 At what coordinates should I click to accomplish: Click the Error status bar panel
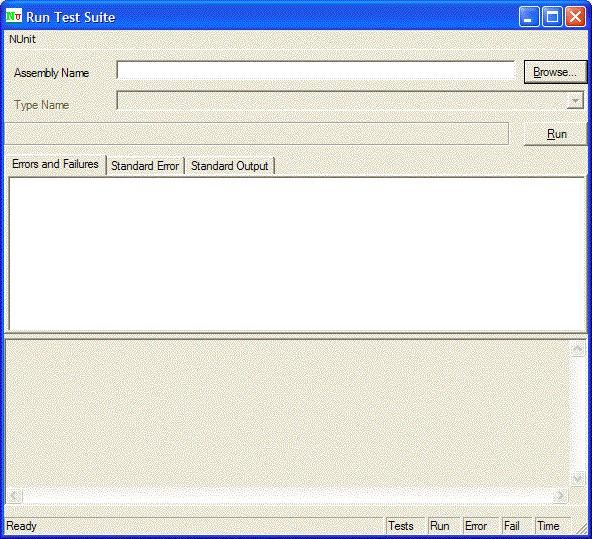pos(480,526)
